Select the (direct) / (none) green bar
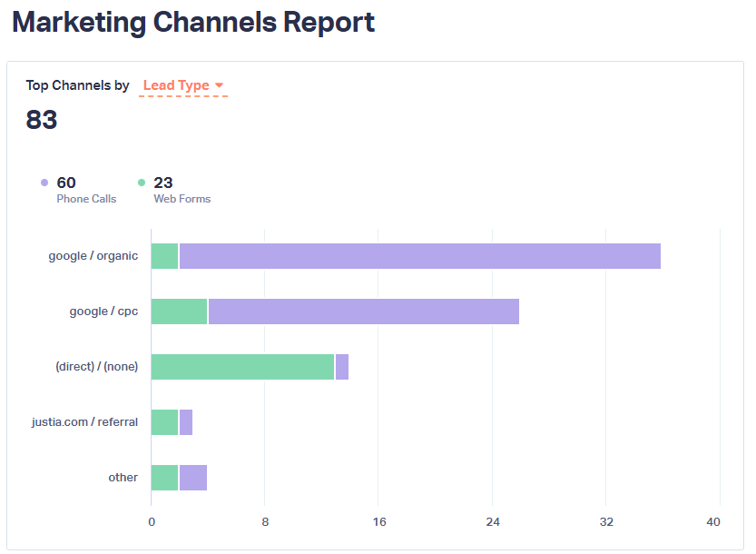 [x=241, y=366]
